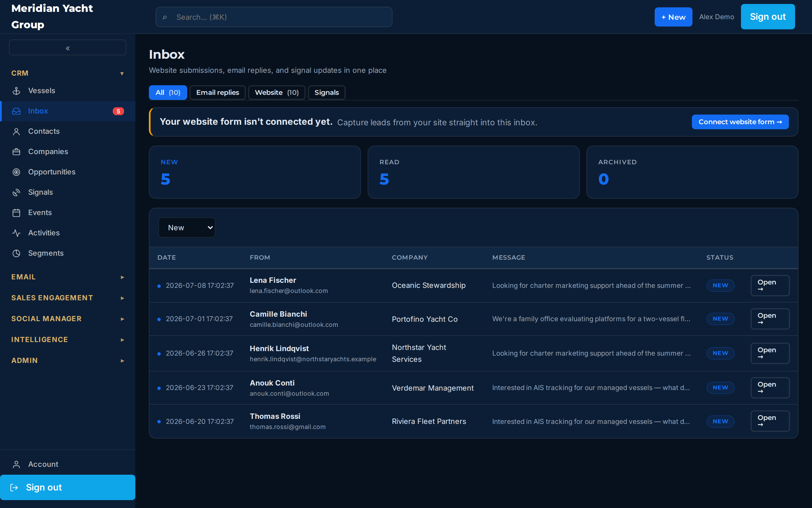Go to Contacts in the sidebar
Viewport: 812px width, 508px height.
[x=67, y=131]
